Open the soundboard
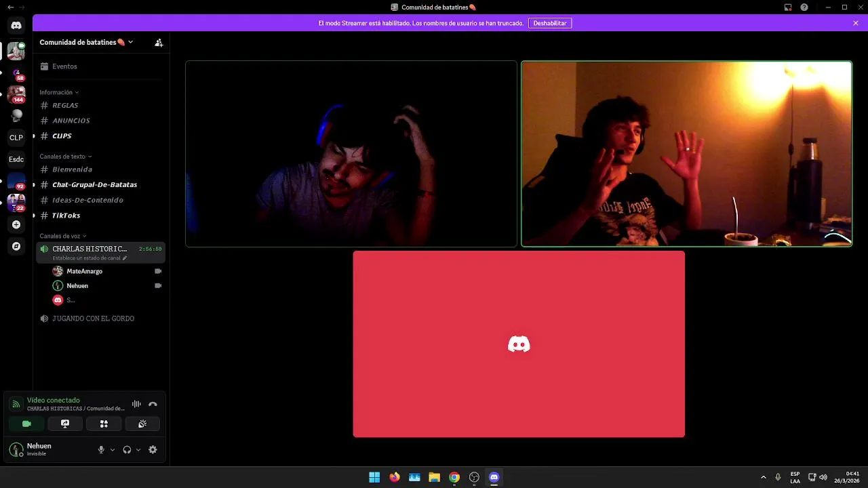868x488 pixels. (x=142, y=424)
